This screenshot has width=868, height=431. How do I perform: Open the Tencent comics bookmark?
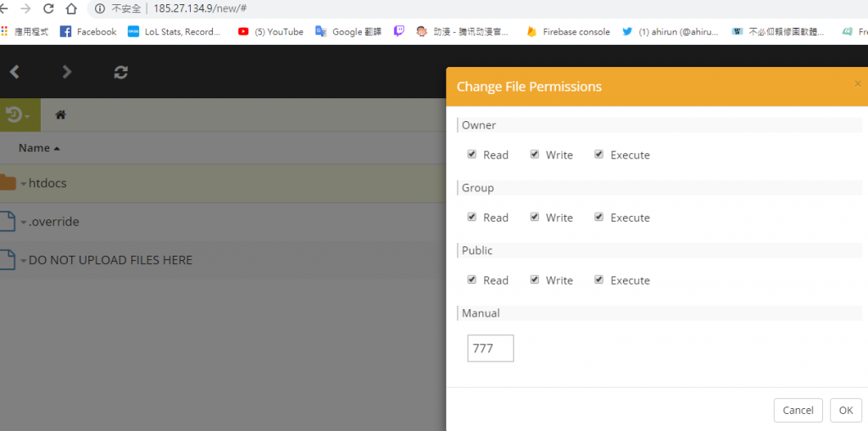click(x=462, y=31)
